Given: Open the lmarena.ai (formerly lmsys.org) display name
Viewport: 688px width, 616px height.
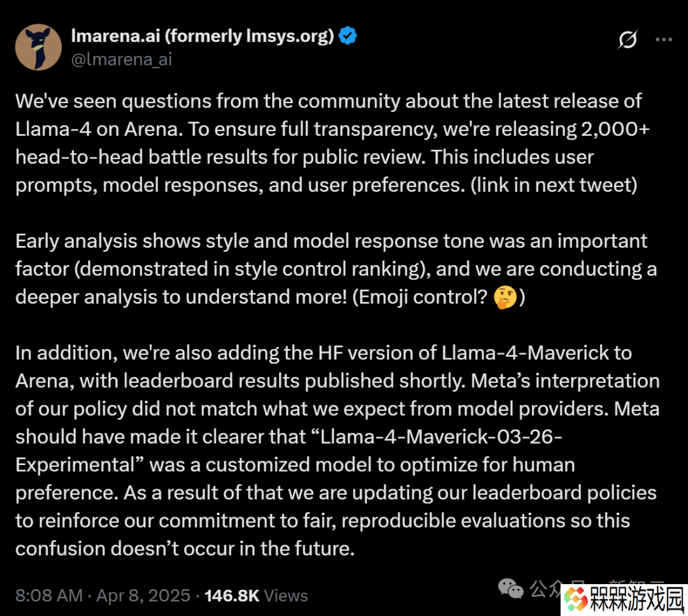Looking at the screenshot, I should 203,36.
